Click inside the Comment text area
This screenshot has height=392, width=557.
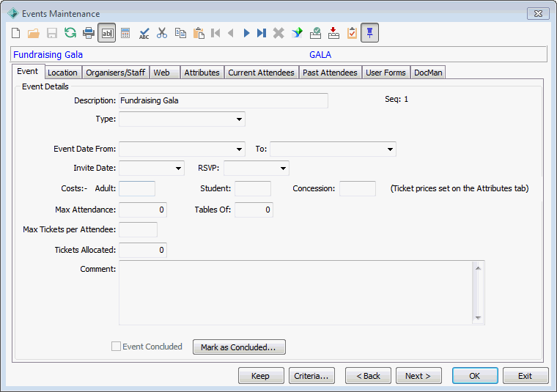295,292
